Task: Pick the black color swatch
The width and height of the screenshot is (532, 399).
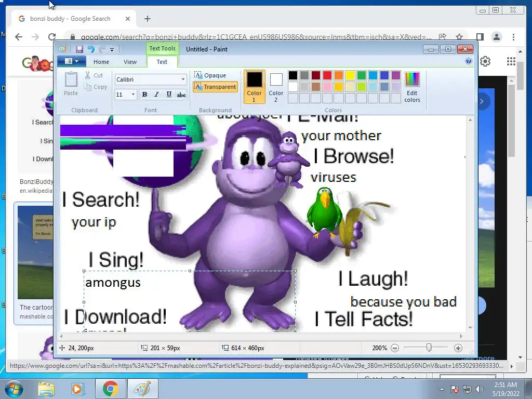Action: click(x=293, y=75)
